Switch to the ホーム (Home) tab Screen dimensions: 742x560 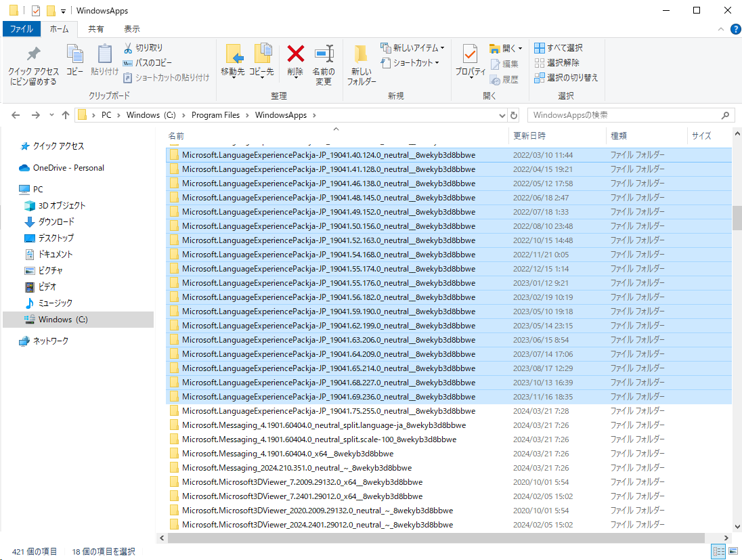(x=59, y=29)
